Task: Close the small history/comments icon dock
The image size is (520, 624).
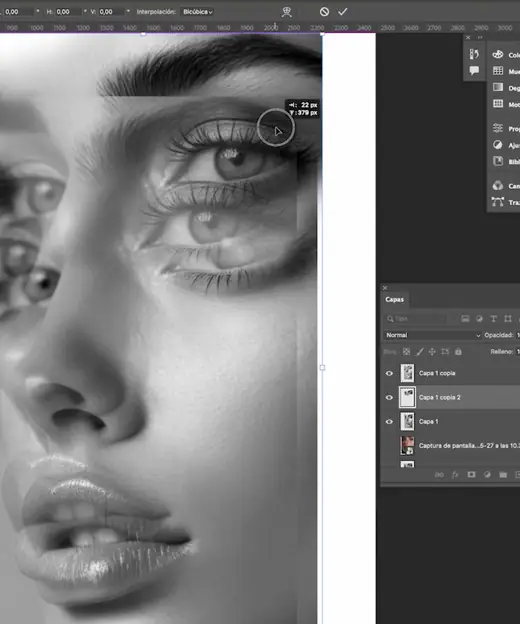Action: click(x=468, y=37)
